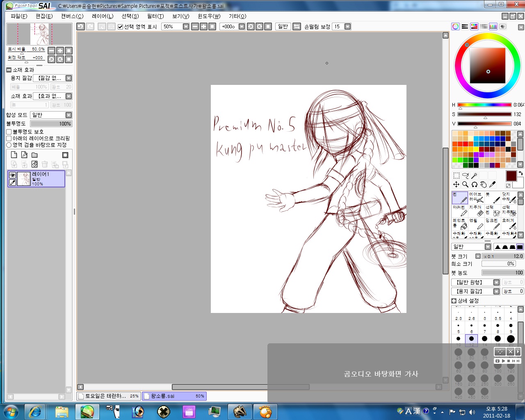Click the navigator zoom-in plus button
Viewport: 525px width, 420px height.
60,50
